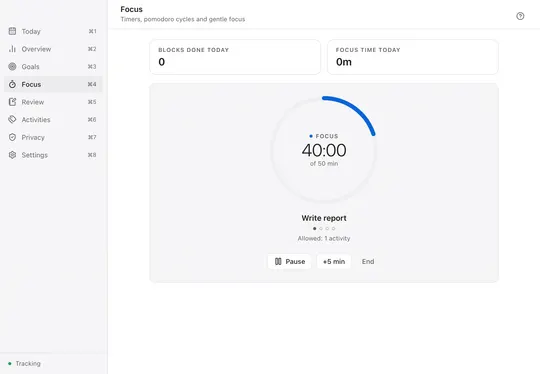Click the Review note icon
This screenshot has width=540, height=374.
click(x=12, y=102)
